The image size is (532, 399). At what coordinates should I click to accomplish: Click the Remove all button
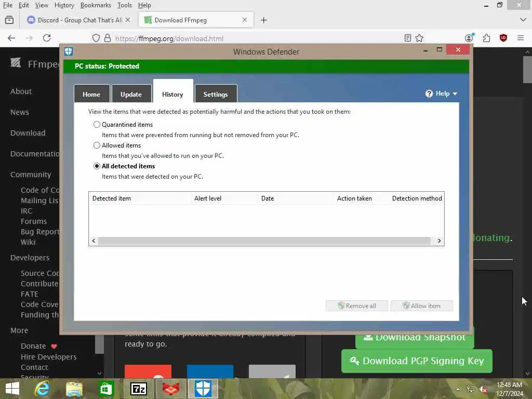pos(356,305)
